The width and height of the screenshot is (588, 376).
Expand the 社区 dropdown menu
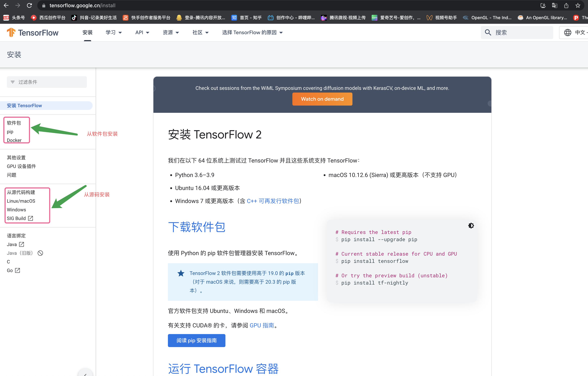(x=200, y=33)
